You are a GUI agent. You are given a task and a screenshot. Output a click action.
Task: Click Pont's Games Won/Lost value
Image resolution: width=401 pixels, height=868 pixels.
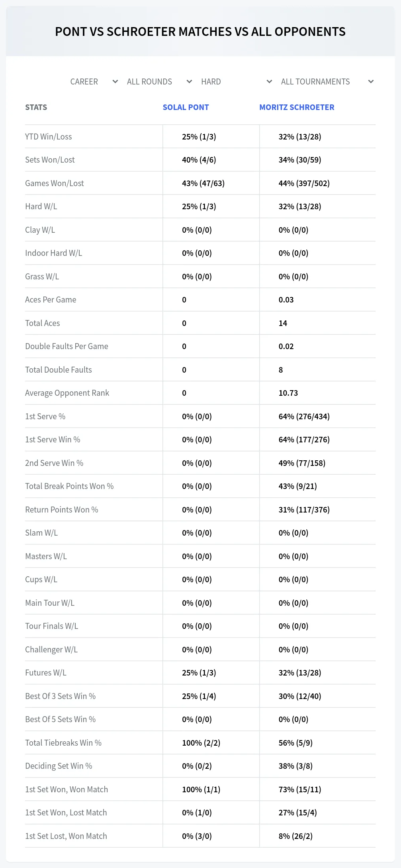(203, 183)
